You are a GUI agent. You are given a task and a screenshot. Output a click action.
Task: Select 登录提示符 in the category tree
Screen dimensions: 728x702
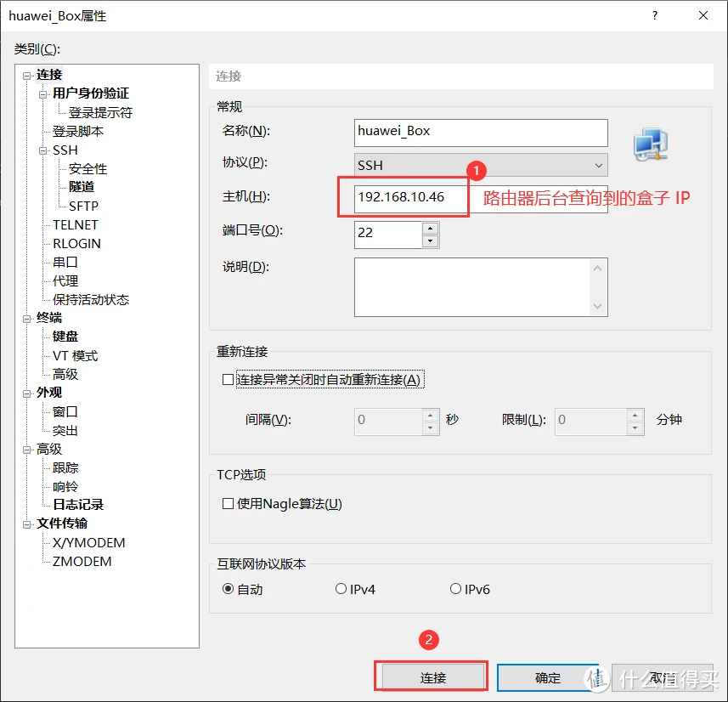click(x=100, y=112)
